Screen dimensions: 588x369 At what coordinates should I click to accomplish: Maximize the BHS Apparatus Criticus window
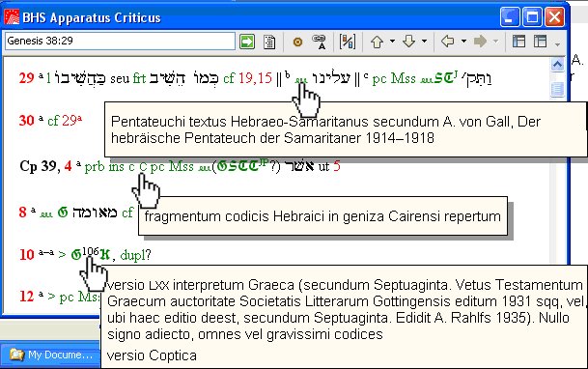point(532,16)
